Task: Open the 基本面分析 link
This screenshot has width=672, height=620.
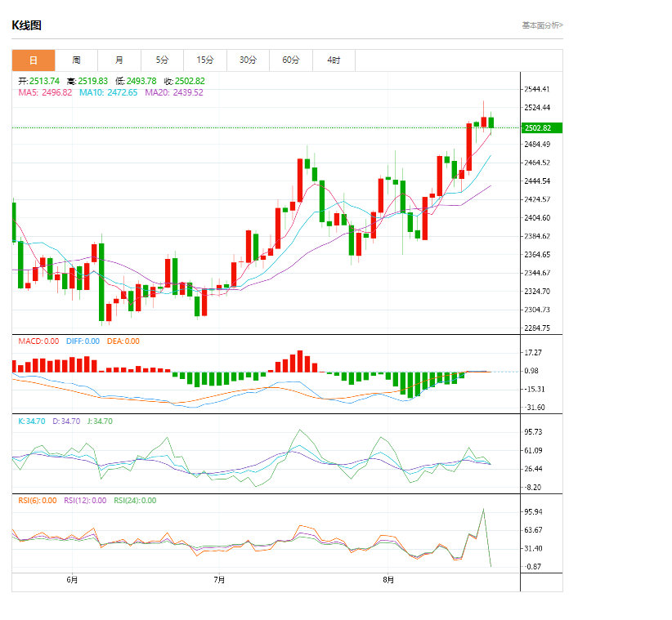Action: [x=542, y=25]
